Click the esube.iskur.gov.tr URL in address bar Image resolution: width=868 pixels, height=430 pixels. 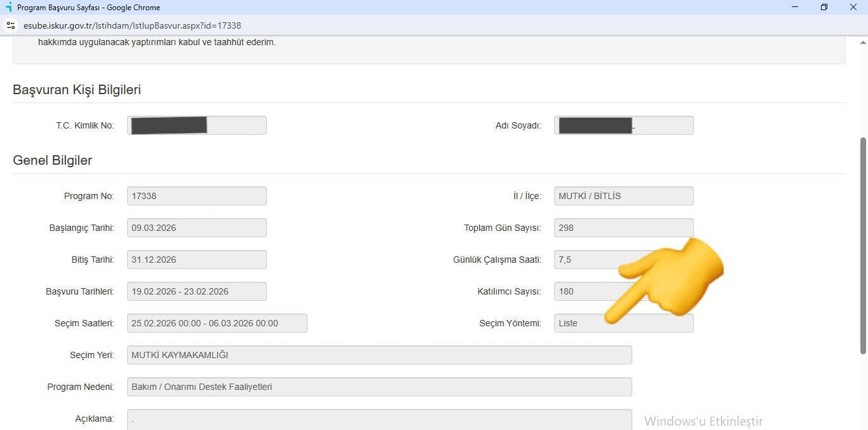coord(132,25)
